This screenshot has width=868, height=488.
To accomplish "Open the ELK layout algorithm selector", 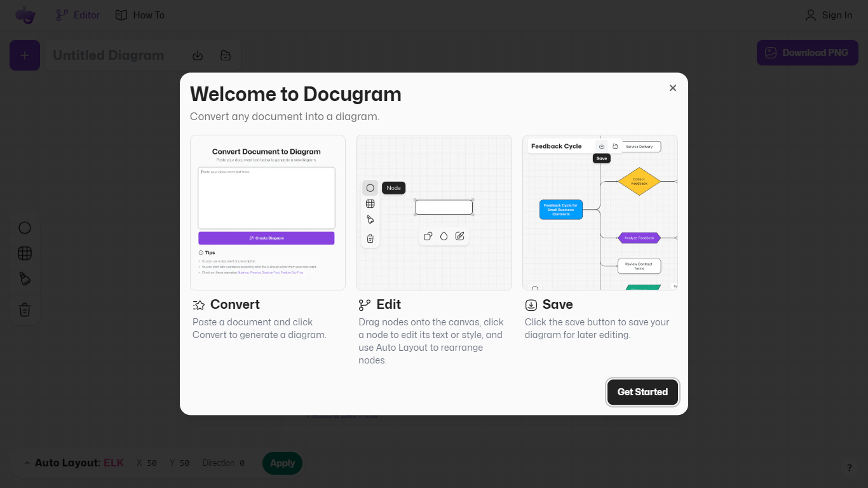I will pyautogui.click(x=114, y=463).
